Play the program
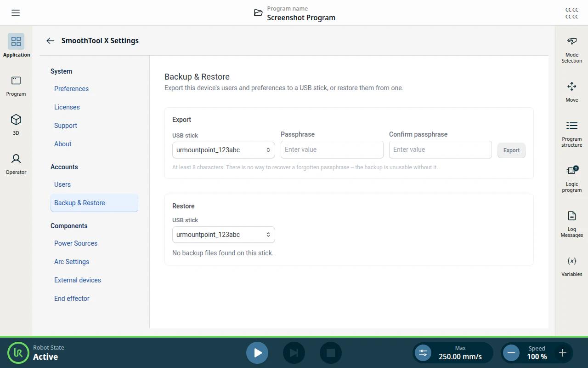This screenshot has height=368, width=588. 257,353
